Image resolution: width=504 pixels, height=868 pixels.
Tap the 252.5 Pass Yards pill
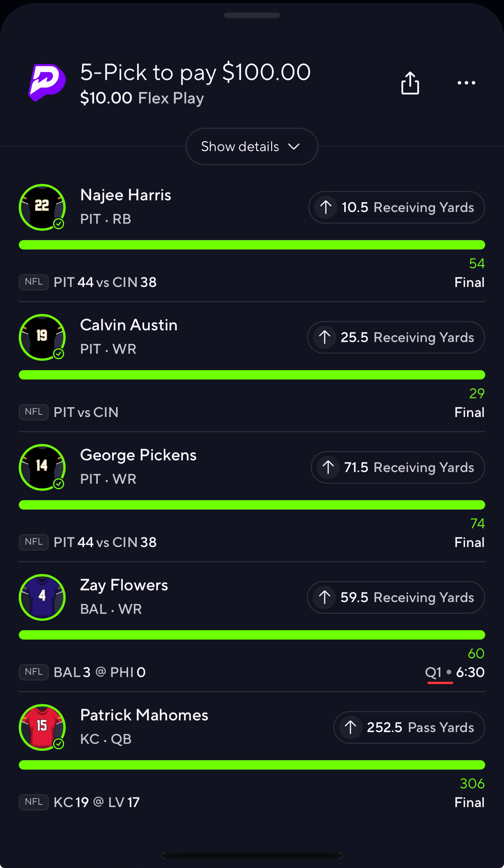coord(409,727)
